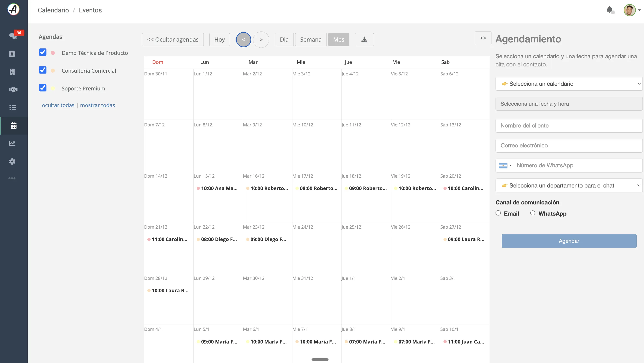
Task: Open the notifications bell icon
Action: pos(610,10)
